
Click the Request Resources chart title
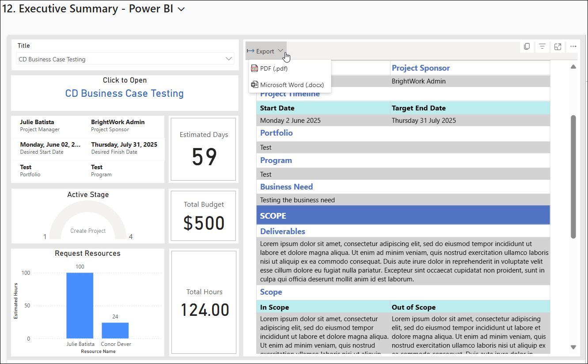click(x=87, y=254)
